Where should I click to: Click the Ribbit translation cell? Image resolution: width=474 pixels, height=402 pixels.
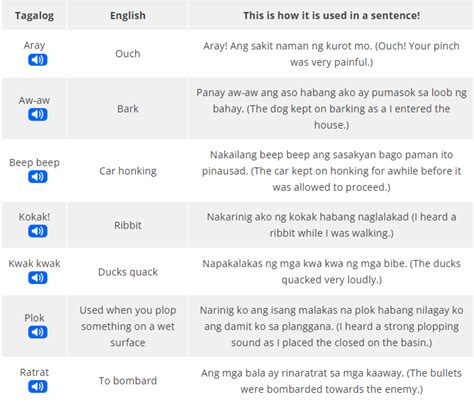tap(128, 225)
